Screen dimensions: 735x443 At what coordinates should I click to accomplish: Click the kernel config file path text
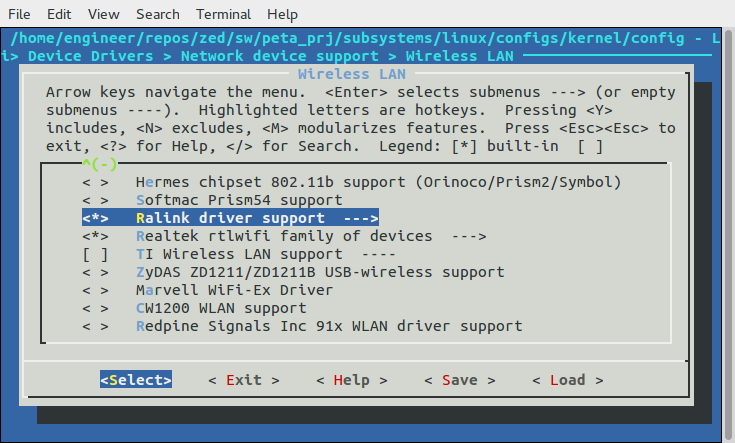[347, 38]
